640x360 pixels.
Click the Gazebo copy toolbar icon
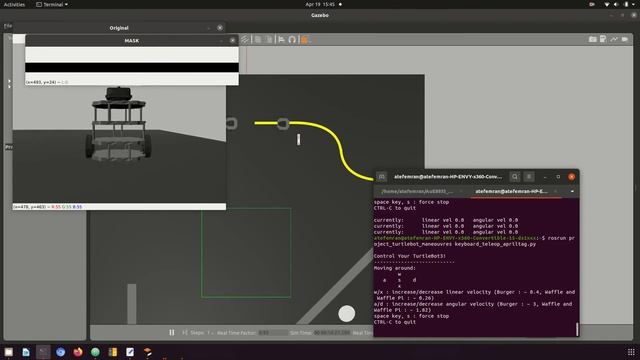(x=258, y=40)
